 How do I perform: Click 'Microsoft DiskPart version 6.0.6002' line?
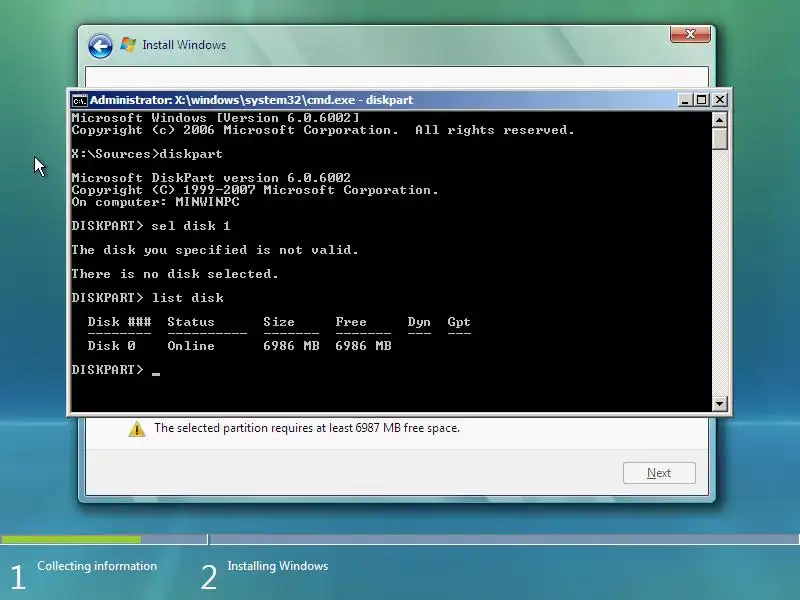tap(211, 178)
